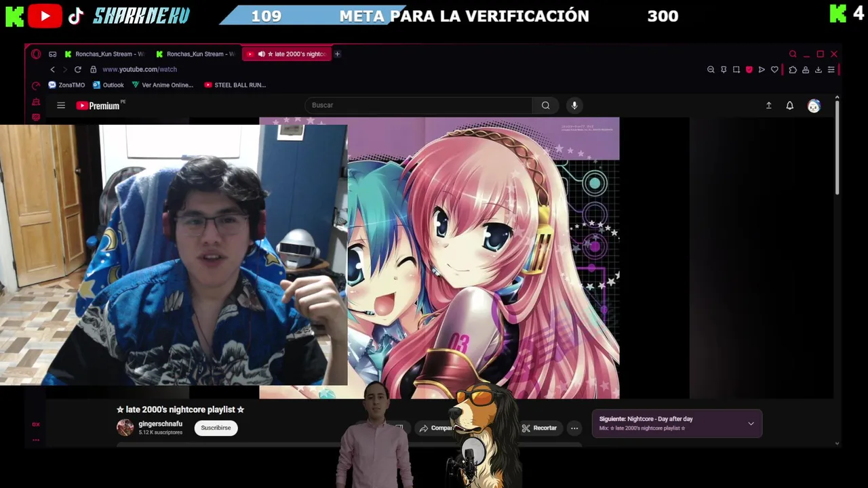Open Easy Setup settings icon

pos(831,69)
